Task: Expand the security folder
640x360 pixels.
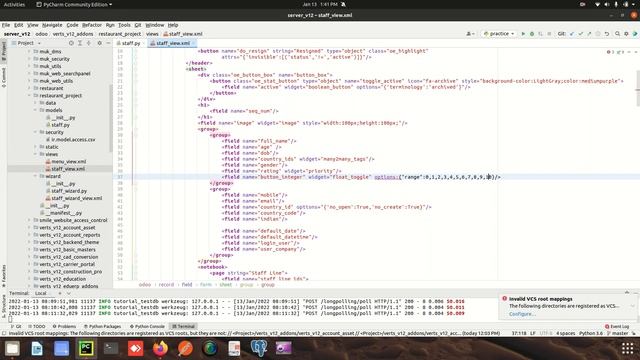Action: coord(36,132)
